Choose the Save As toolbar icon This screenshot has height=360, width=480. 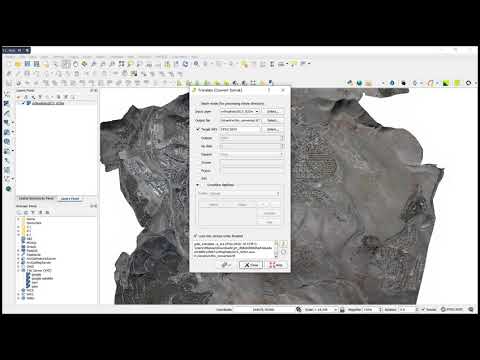[36, 64]
